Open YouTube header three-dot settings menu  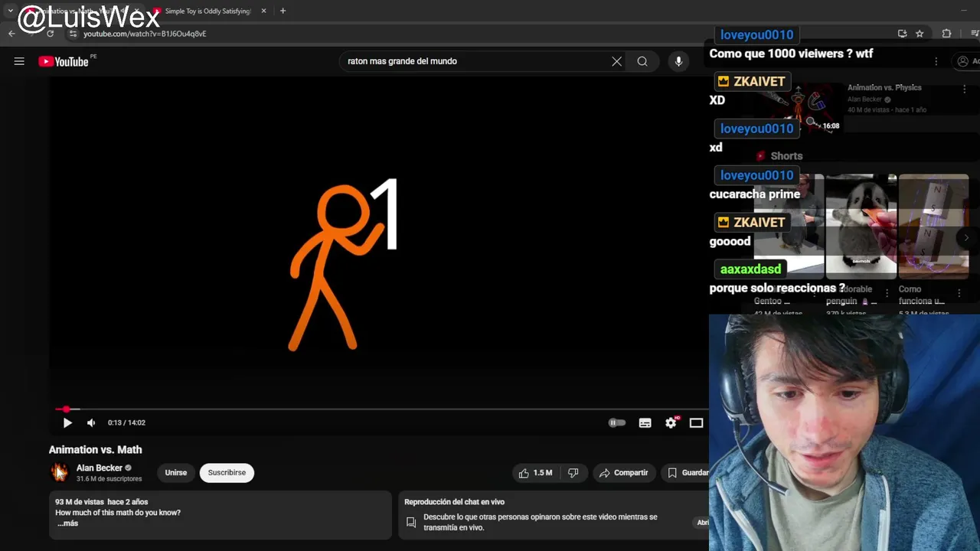tap(936, 61)
